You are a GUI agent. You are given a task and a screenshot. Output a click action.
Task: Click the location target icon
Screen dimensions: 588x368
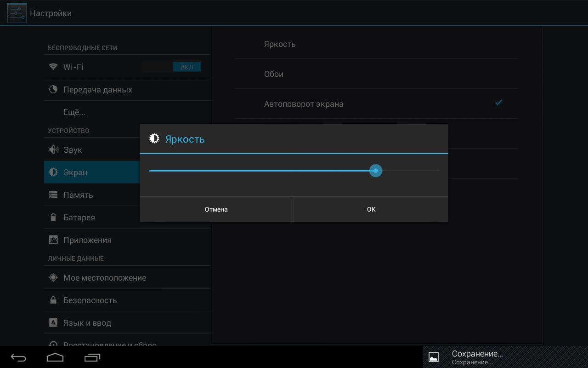(x=53, y=278)
